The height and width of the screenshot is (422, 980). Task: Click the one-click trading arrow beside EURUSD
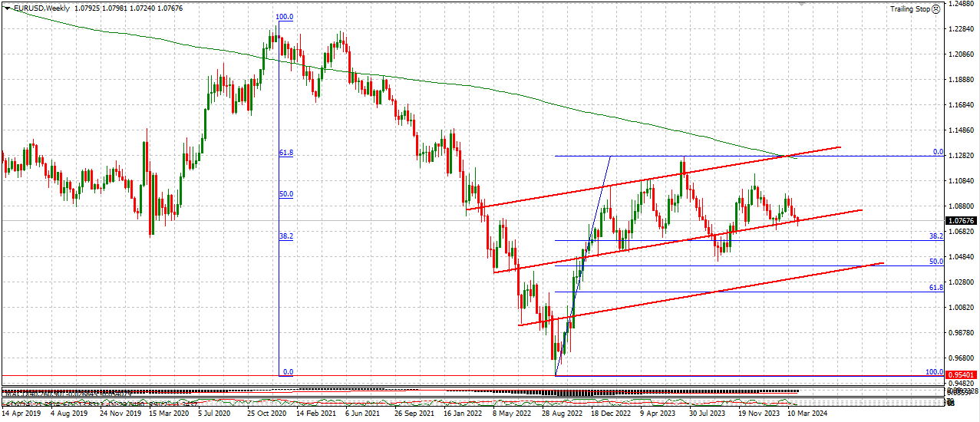coord(8,8)
